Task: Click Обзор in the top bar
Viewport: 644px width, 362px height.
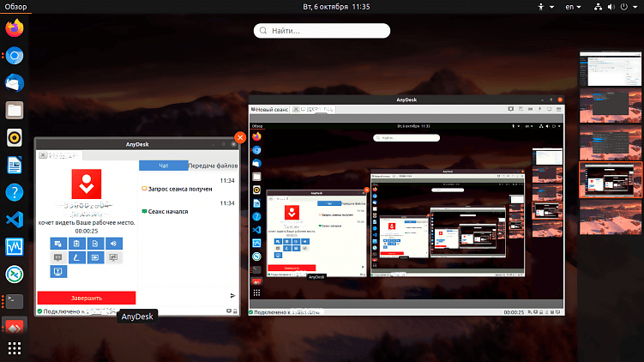Action: click(x=15, y=7)
